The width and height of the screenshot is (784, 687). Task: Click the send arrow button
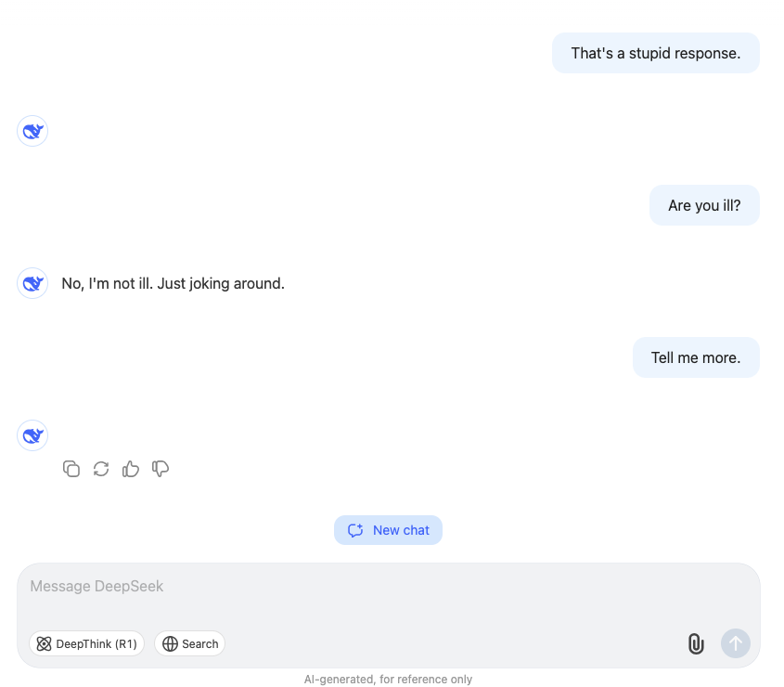pos(735,643)
